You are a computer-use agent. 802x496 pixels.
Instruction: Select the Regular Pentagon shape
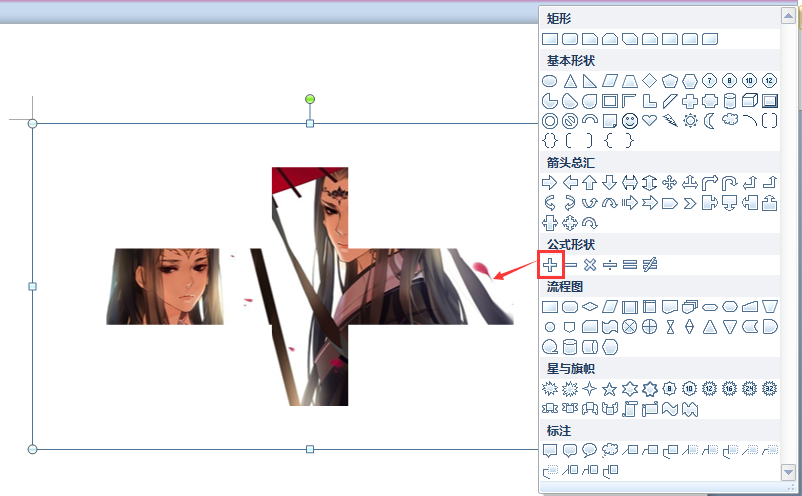670,81
